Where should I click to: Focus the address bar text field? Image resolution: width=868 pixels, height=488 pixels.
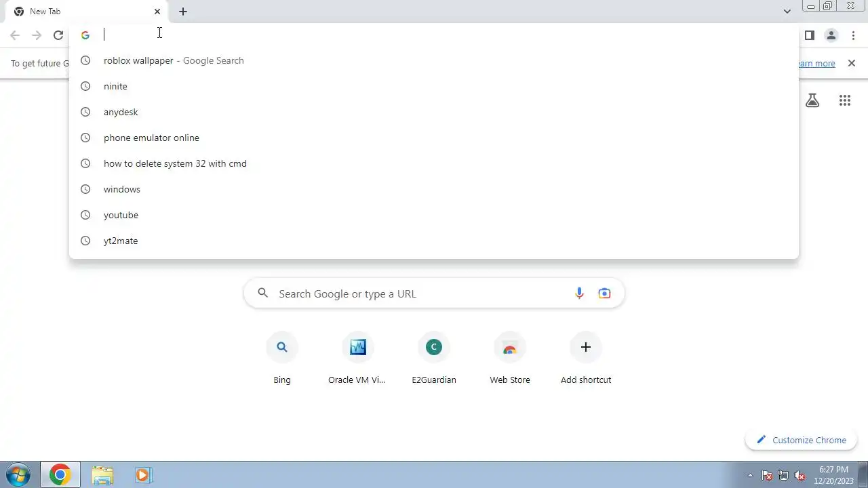(x=434, y=35)
